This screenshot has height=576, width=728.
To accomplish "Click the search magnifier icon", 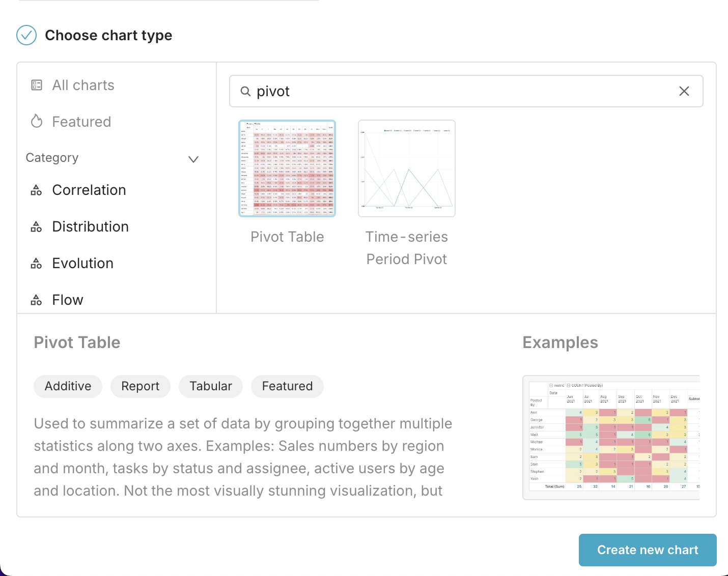I will [x=245, y=91].
